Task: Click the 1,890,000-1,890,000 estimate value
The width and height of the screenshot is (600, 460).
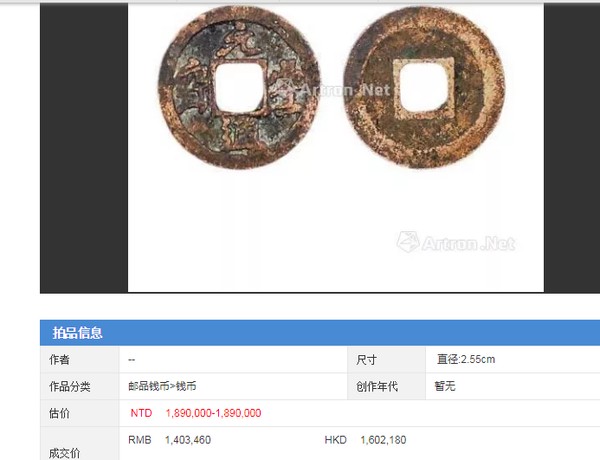Action: [x=214, y=413]
